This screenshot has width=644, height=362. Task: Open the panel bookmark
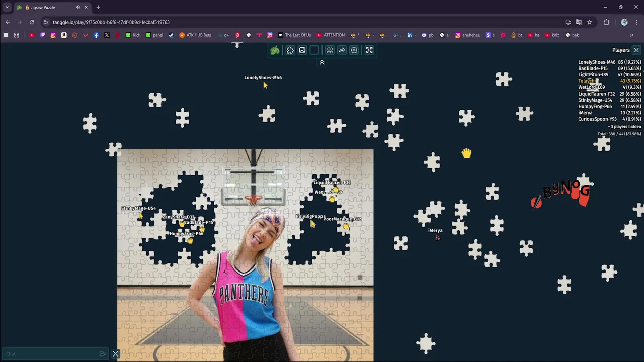pyautogui.click(x=154, y=35)
